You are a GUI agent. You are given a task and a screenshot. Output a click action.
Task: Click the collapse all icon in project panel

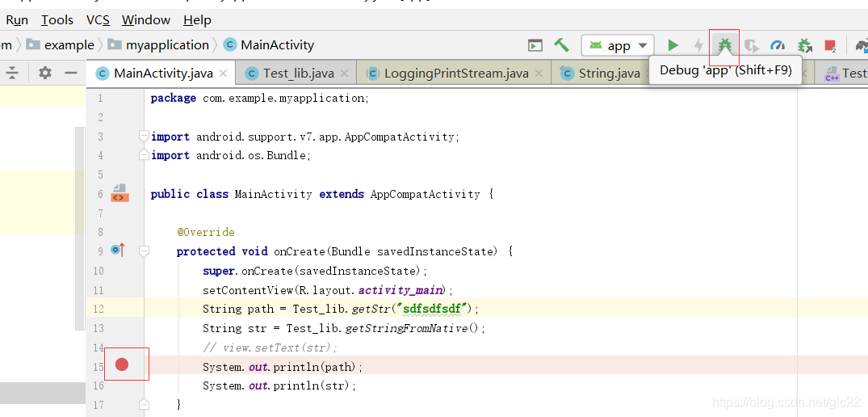pos(12,73)
